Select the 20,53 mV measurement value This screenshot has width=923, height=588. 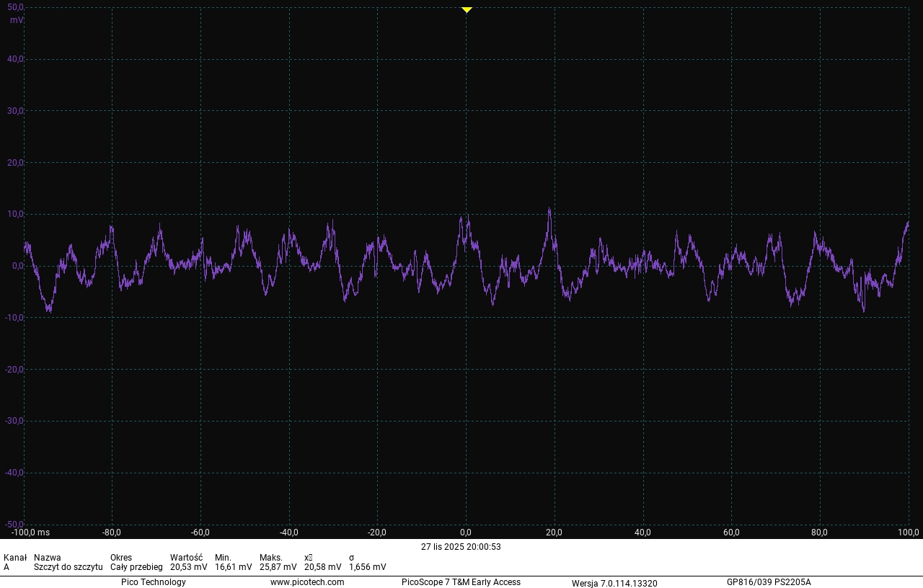[x=188, y=567]
